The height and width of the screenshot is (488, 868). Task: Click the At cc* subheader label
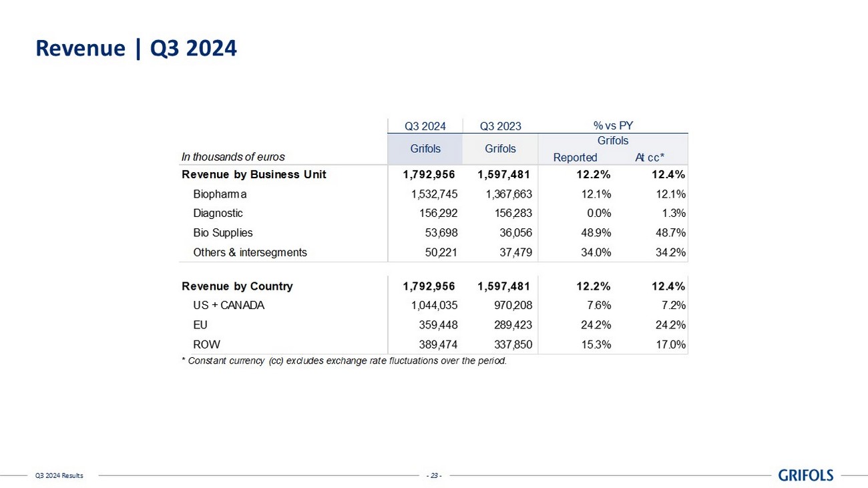(649, 158)
